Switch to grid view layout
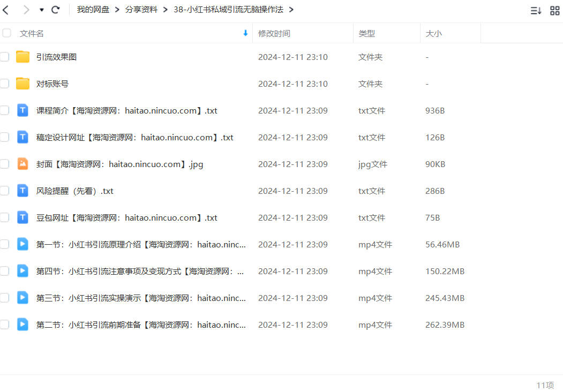 pyautogui.click(x=555, y=11)
